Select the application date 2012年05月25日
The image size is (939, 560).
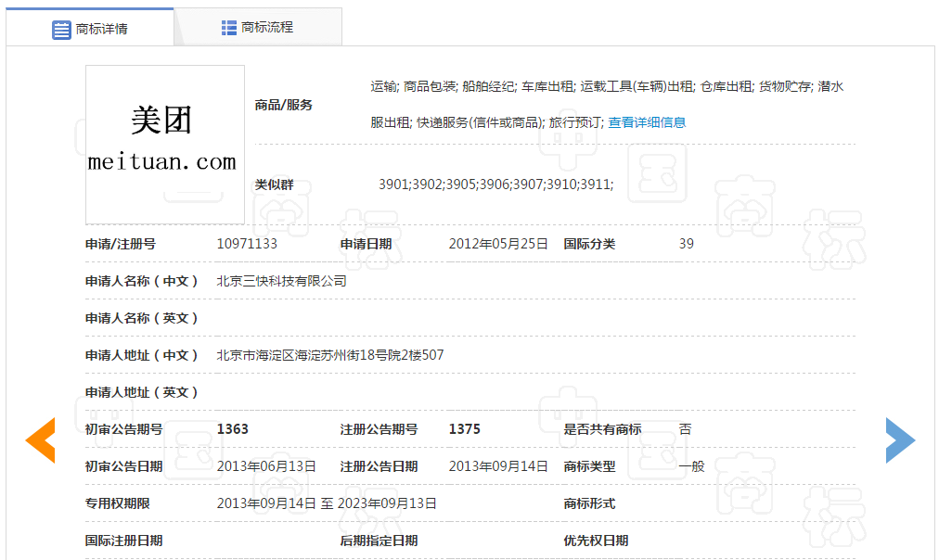[498, 244]
